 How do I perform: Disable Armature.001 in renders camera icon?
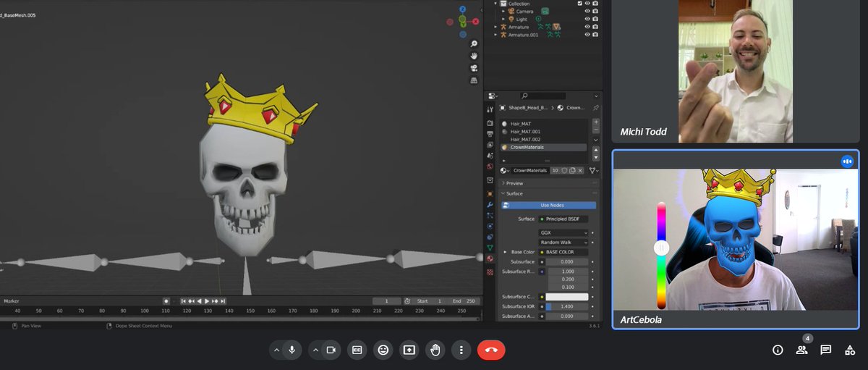point(595,34)
